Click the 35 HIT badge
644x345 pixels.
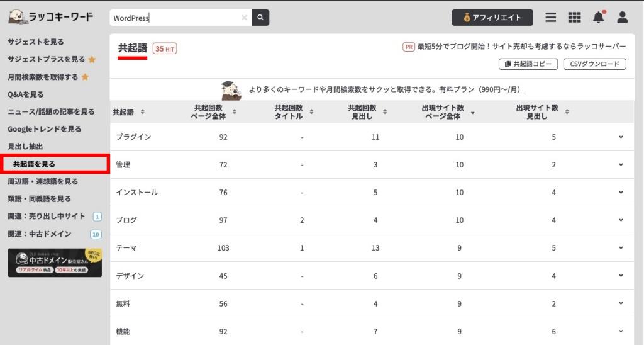pos(165,48)
